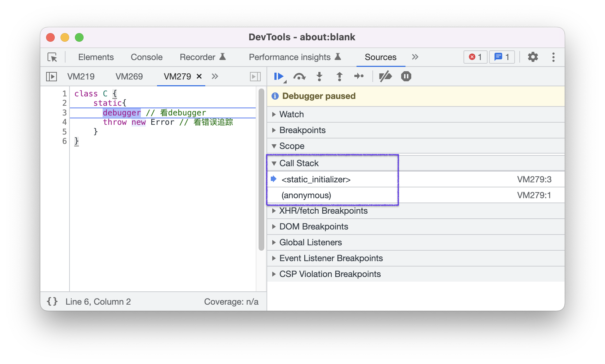The width and height of the screenshot is (605, 364).
Task: Click line number 4 in gutter
Action: pos(64,122)
